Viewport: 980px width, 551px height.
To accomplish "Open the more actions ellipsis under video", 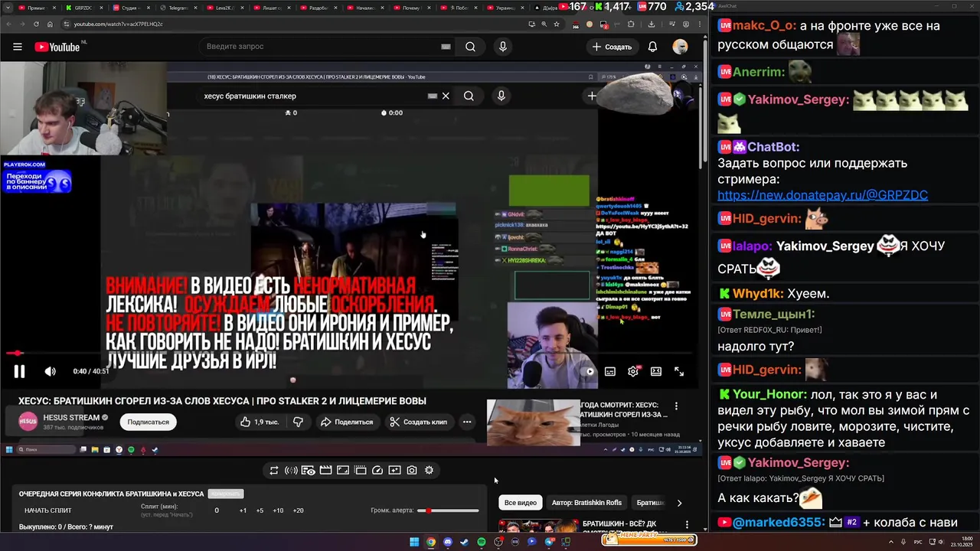I will tap(466, 422).
